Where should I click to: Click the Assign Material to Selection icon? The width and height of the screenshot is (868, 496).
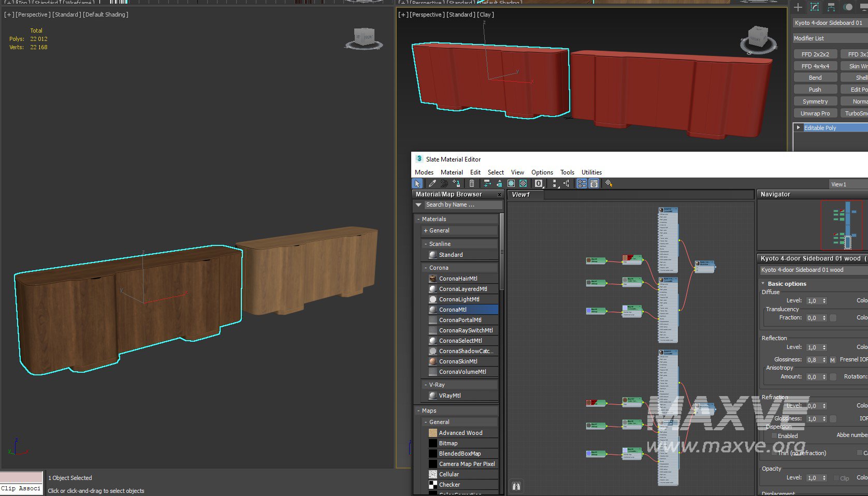pos(457,183)
